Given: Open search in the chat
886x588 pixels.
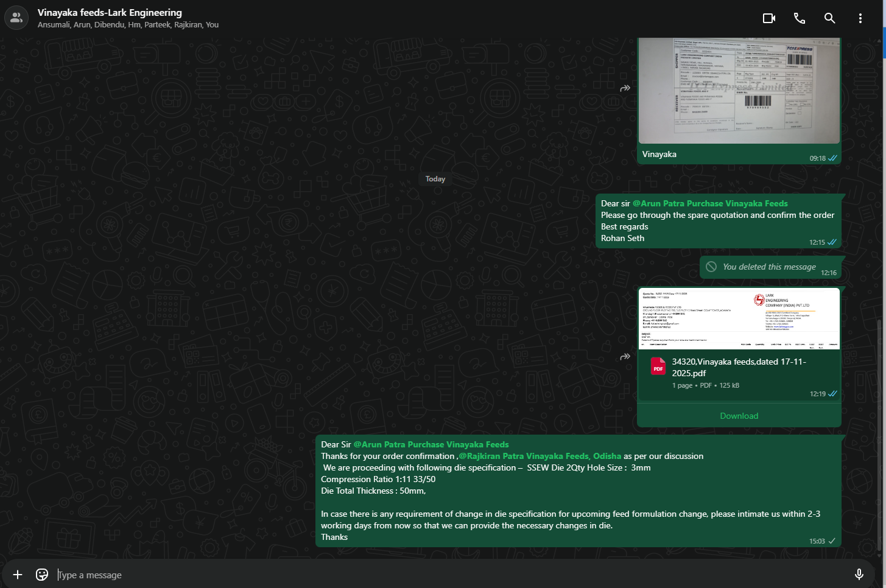Looking at the screenshot, I should point(829,18).
